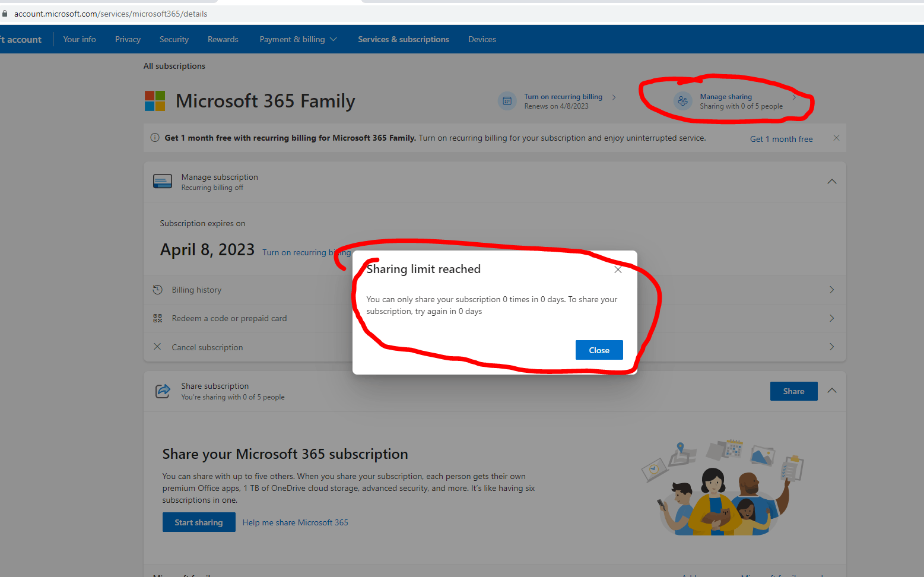The image size is (924, 577).
Task: Open Redeem a code or prepaid card
Action: (495, 318)
